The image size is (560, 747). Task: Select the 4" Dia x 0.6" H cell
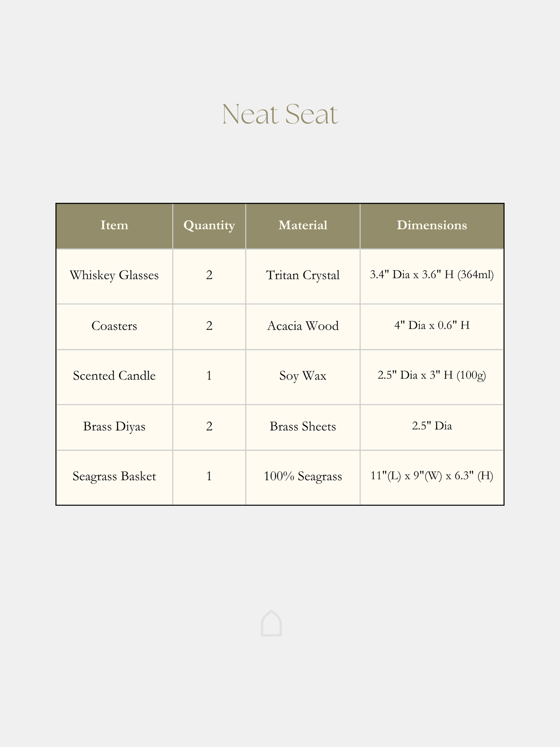[432, 325]
